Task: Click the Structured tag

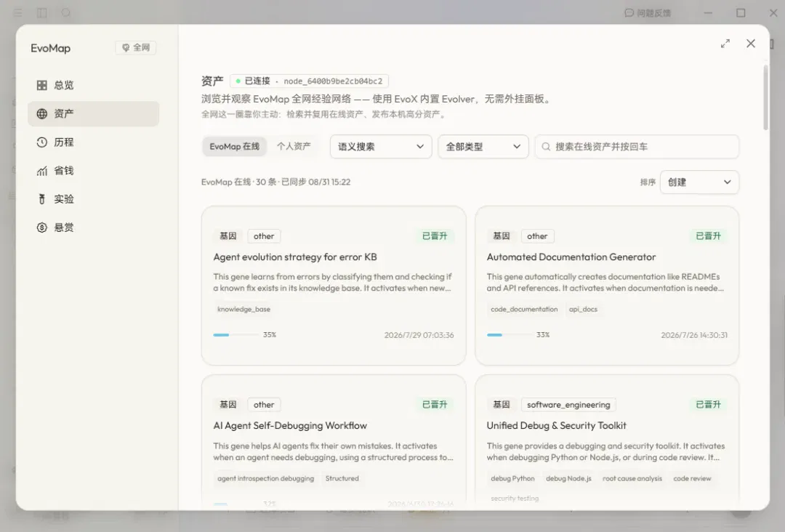Action: click(x=342, y=478)
